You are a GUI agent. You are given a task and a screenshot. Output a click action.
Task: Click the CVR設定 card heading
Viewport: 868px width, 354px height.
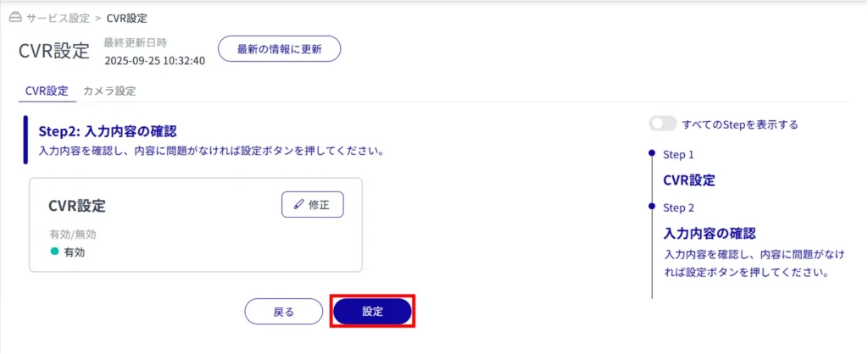click(77, 206)
